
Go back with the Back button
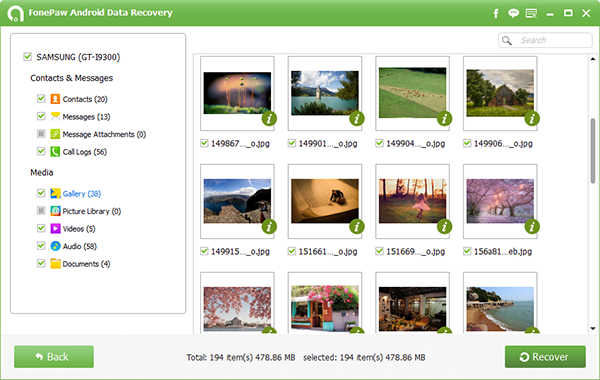point(54,357)
